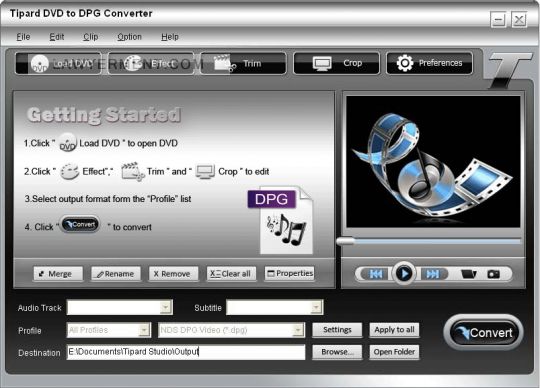The image size is (540, 388).
Task: Expand the Audio Track dropdown
Action: pyautogui.click(x=166, y=307)
